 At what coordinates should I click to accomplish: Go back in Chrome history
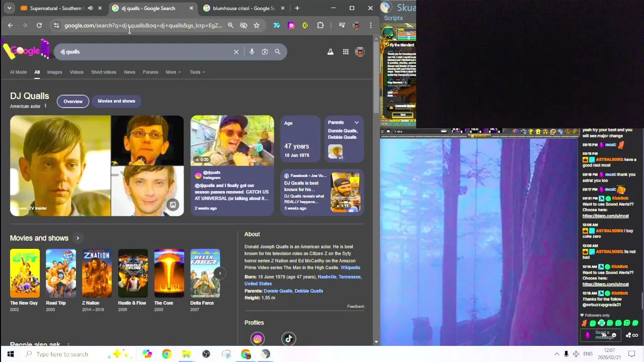pyautogui.click(x=10, y=25)
